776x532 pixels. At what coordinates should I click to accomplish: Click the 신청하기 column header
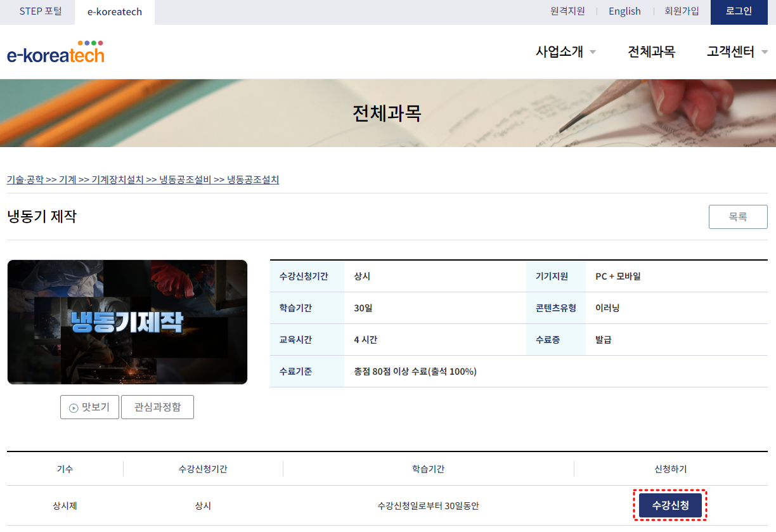pos(671,469)
